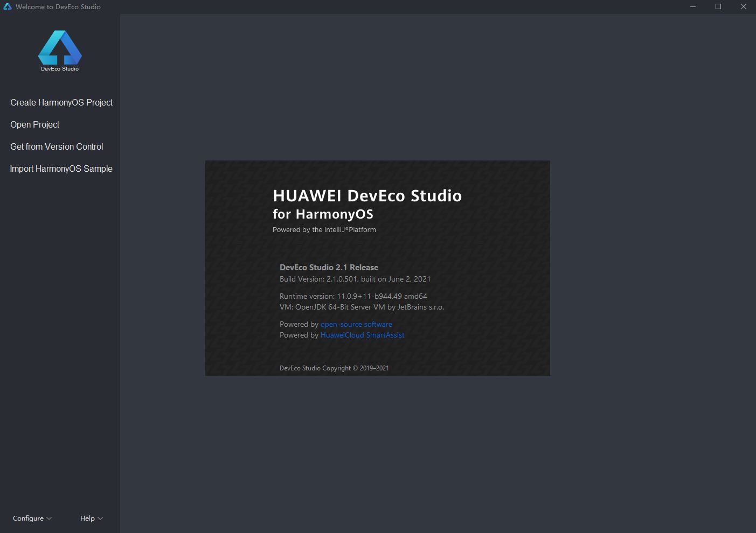Screen dimensions: 756x533
Task: Open an existing project via Open Project
Action: point(35,124)
